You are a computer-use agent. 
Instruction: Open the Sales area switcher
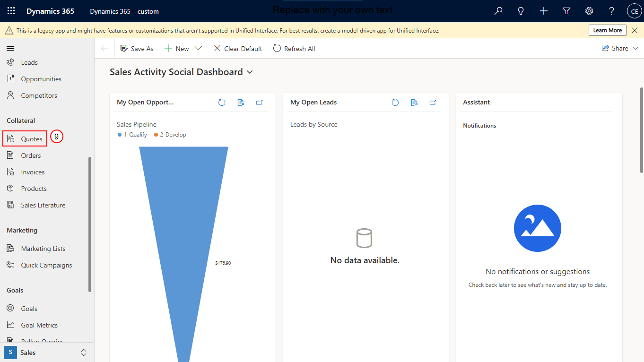click(x=47, y=353)
